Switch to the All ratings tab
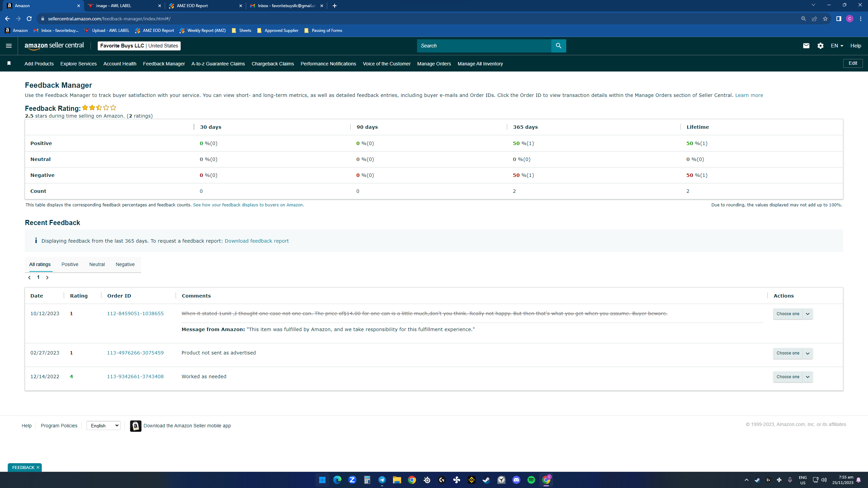Screen dimensions: 868x488 40,264
